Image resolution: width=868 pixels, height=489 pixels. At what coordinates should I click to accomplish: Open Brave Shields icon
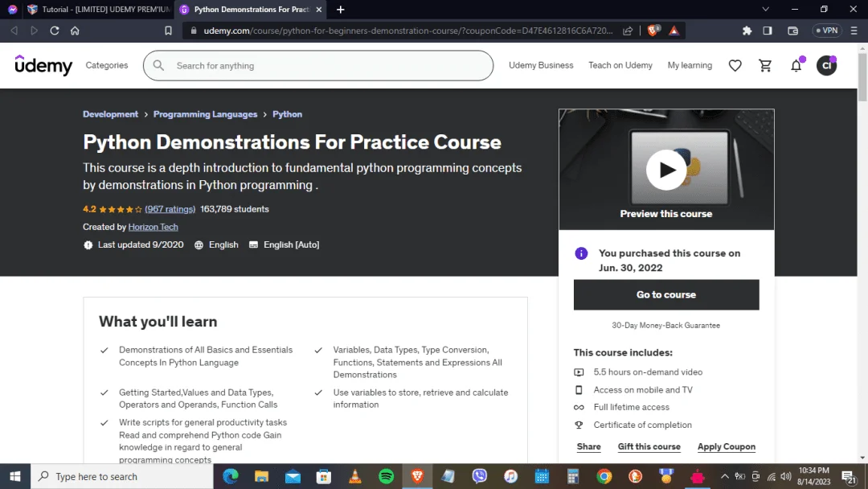click(x=653, y=31)
